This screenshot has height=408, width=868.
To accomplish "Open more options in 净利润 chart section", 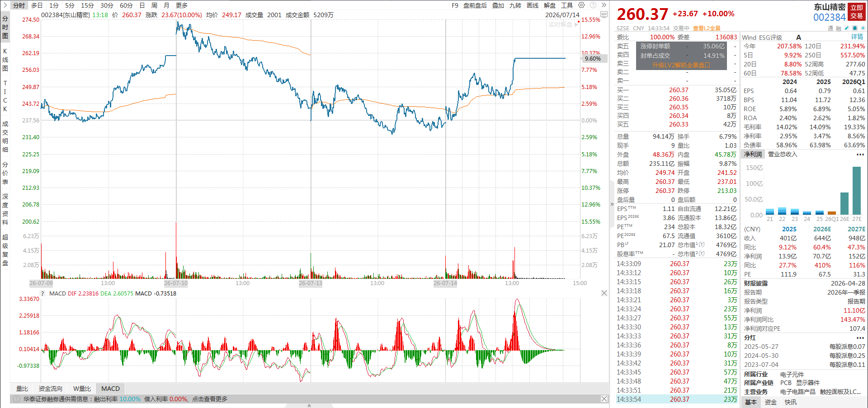I will click(860, 155).
